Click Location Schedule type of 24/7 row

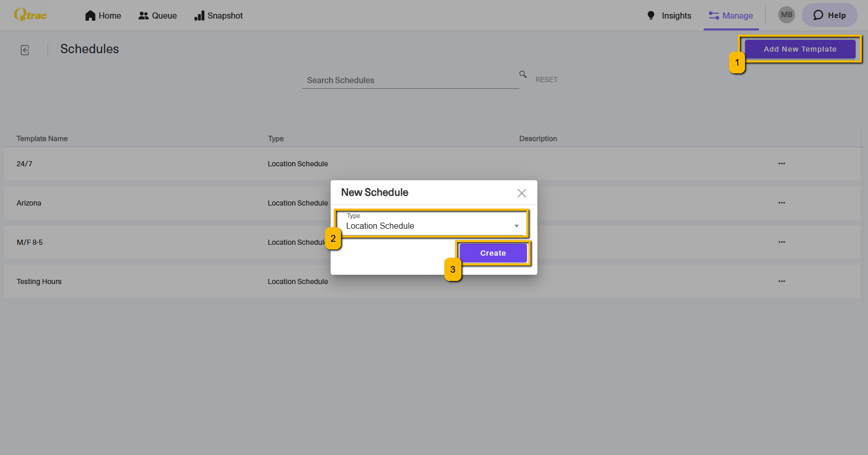tap(298, 164)
